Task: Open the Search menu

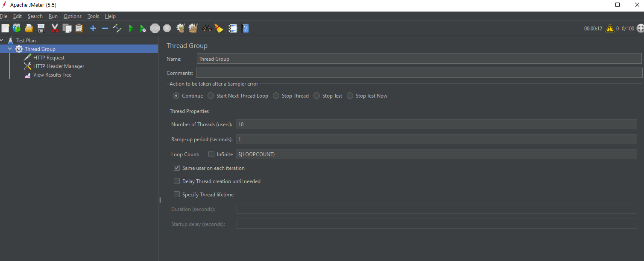Action: point(35,16)
